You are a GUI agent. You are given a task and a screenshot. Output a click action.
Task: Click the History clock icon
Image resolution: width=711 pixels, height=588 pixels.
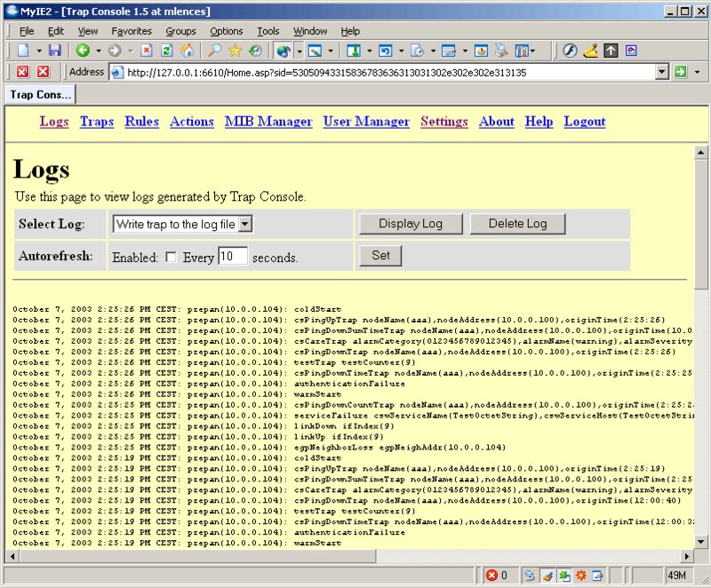[x=255, y=51]
